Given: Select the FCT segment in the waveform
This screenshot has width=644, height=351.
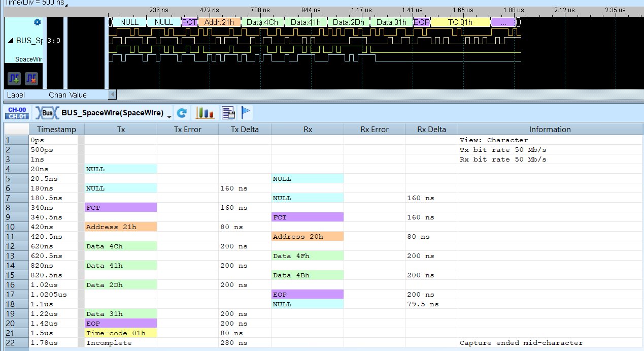Looking at the screenshot, I should tap(189, 22).
